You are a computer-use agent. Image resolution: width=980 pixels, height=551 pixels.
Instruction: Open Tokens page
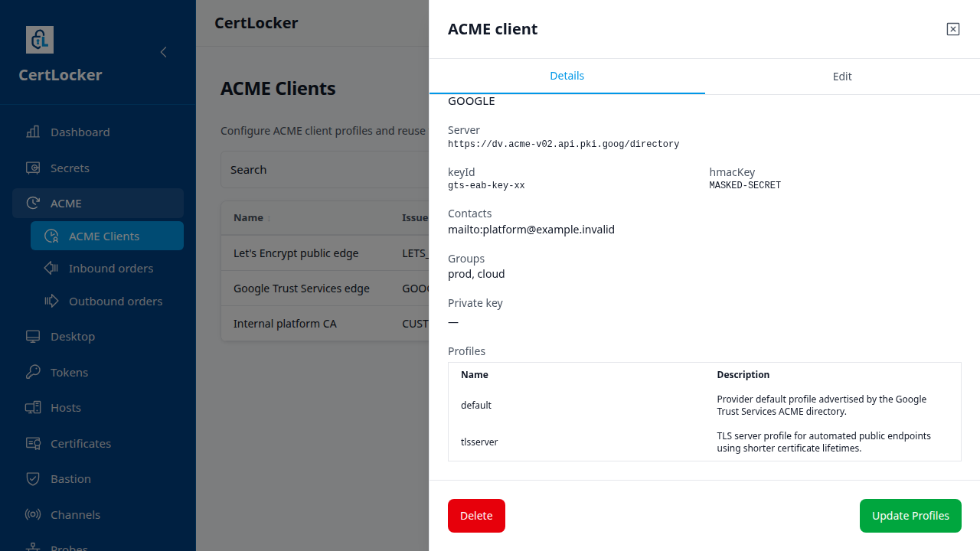pyautogui.click(x=98, y=372)
